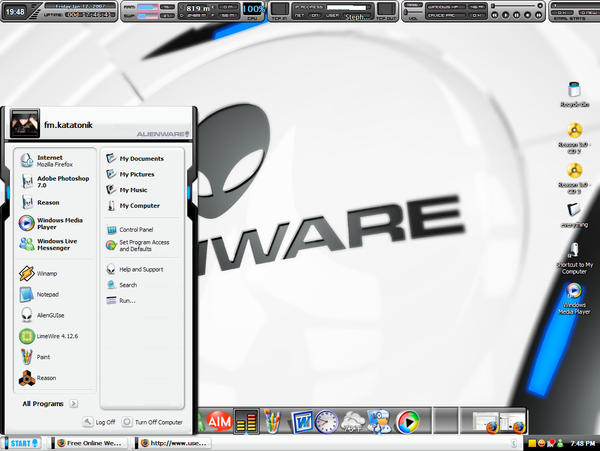This screenshot has width=600, height=451.
Task: Launch Microsoft Word from the dock
Action: point(302,422)
